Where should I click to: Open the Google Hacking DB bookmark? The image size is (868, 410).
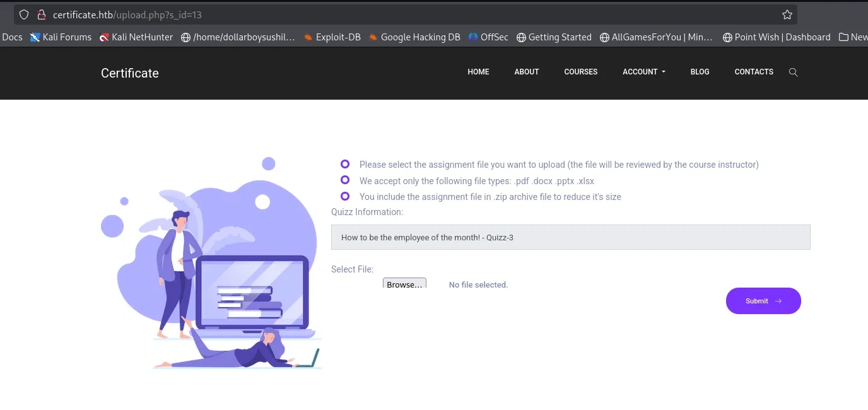pos(414,37)
